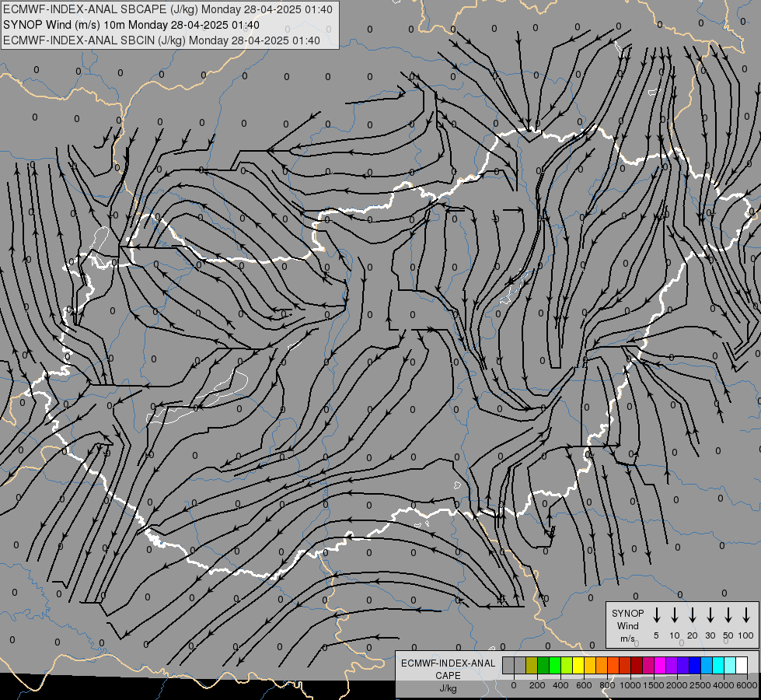Click the white CAPE swatch at scale end
Viewport: 761px width, 700px height.
click(742, 665)
